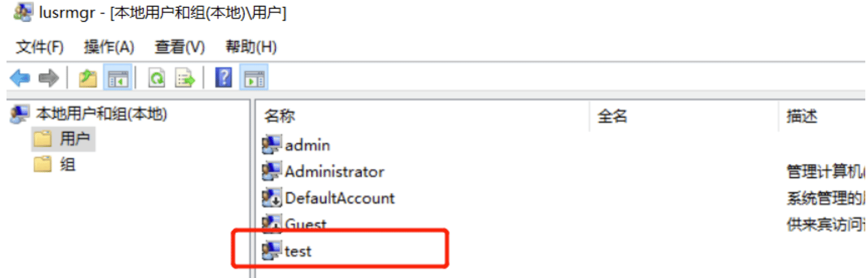Image resolution: width=868 pixels, height=278 pixels.
Task: Click the Up one level folder icon
Action: pyautogui.click(x=87, y=78)
